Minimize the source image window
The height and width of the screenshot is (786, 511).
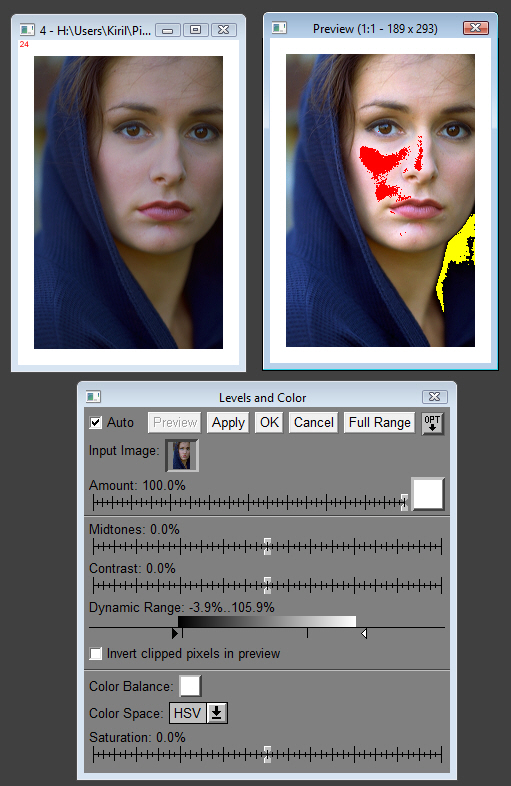click(x=167, y=30)
